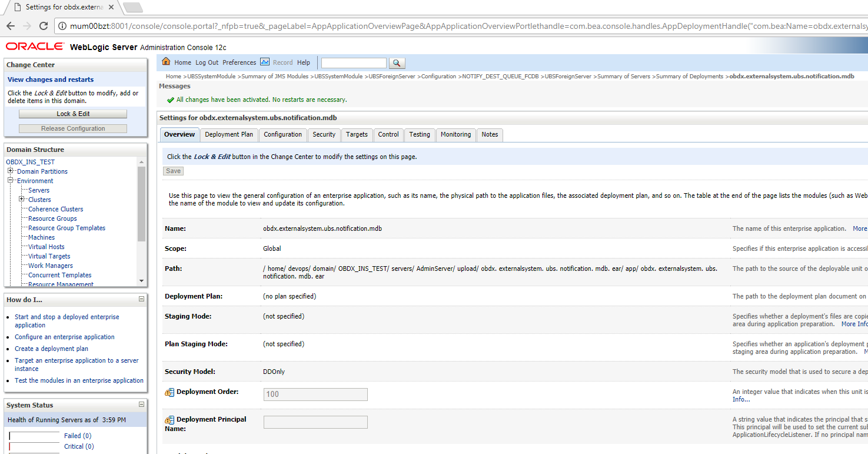
Task: Open OBDX_INS_TEST domain root node
Action: [x=30, y=162]
